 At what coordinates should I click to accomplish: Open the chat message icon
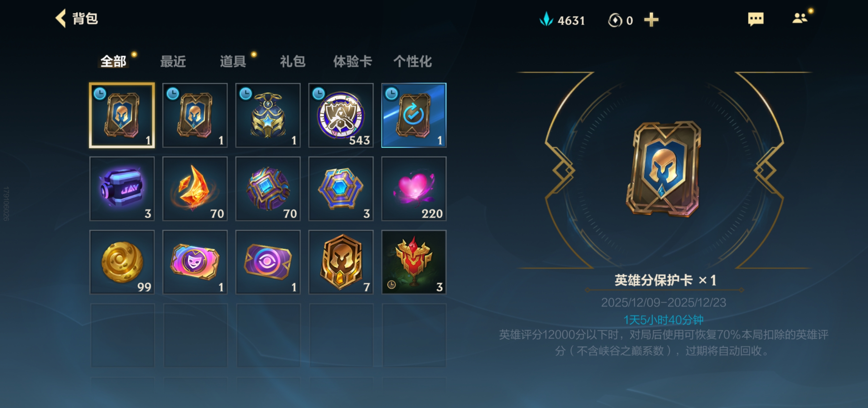point(756,19)
